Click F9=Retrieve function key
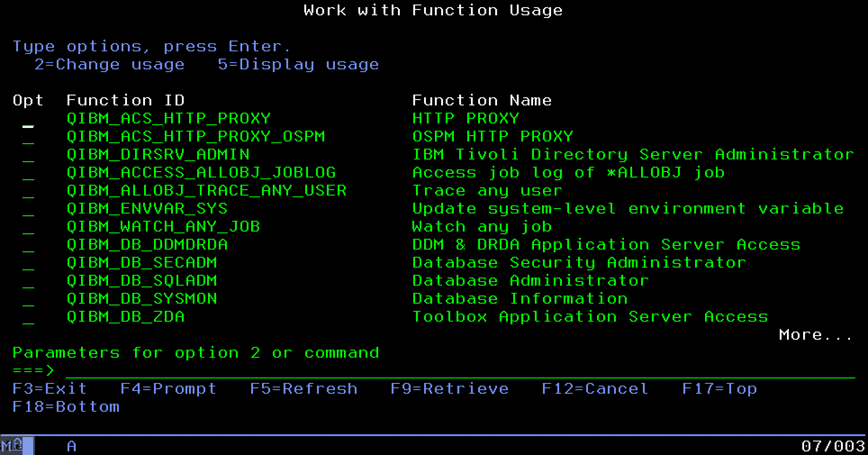 [449, 389]
